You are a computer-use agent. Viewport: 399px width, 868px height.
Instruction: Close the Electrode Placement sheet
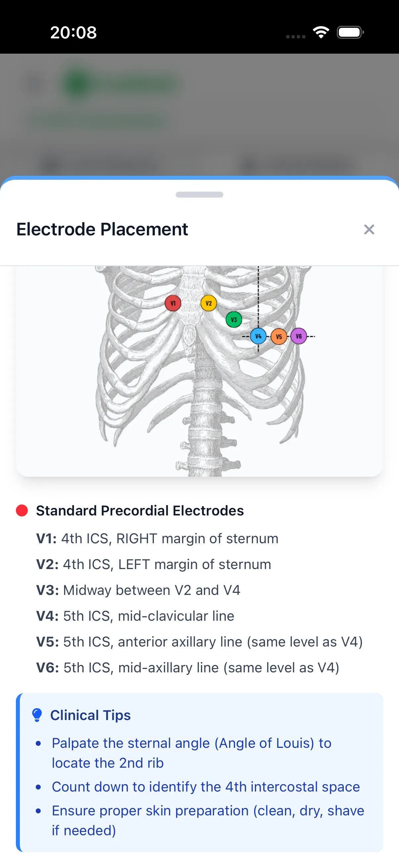pyautogui.click(x=369, y=229)
